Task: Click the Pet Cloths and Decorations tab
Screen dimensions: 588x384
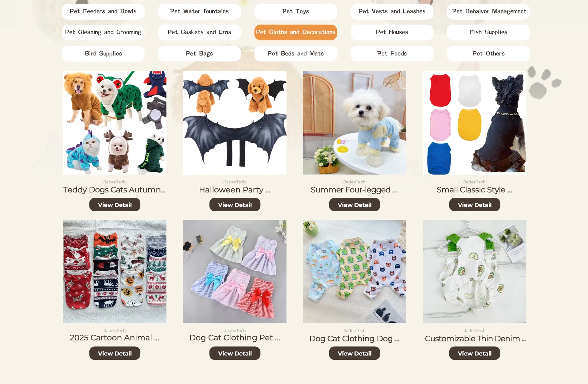Action: click(x=296, y=32)
